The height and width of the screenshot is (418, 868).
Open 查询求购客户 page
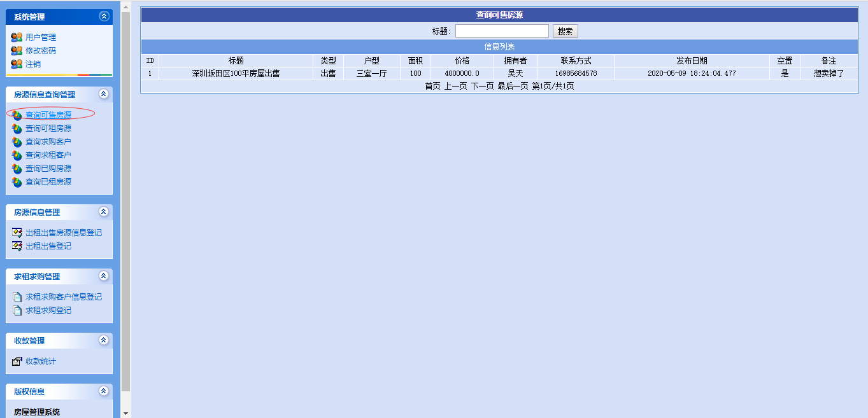click(x=48, y=142)
